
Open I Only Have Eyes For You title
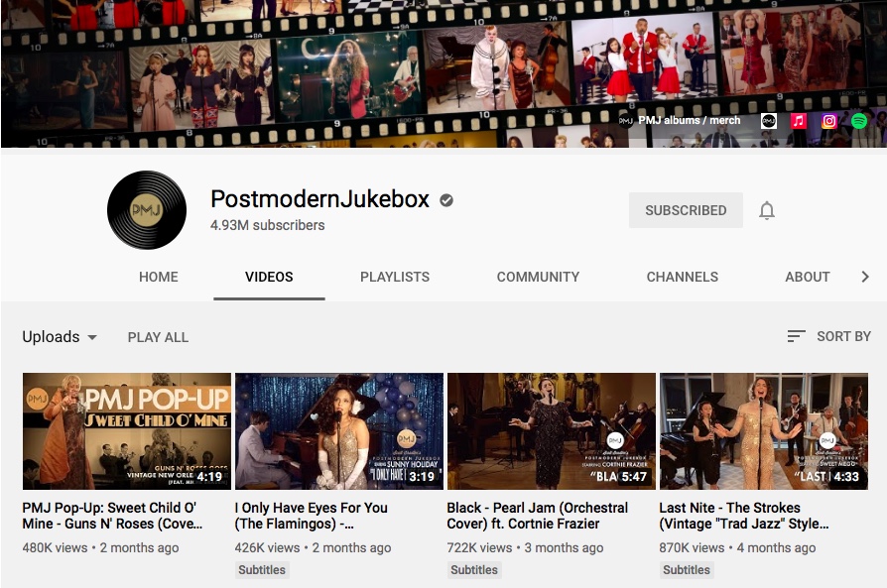[x=312, y=516]
